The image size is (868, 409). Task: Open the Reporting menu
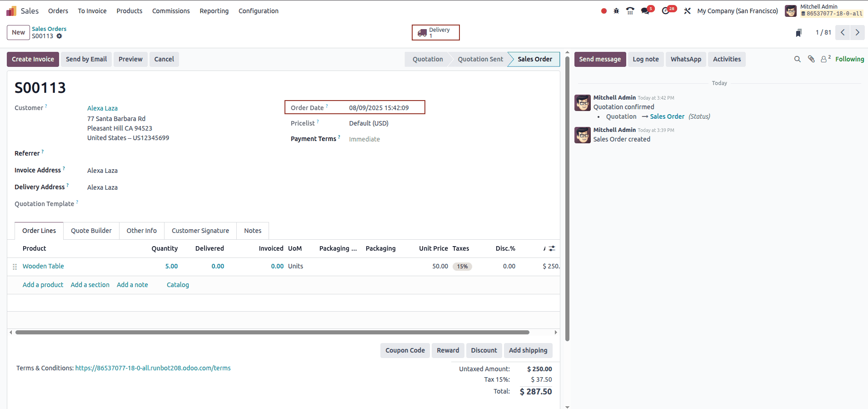click(x=214, y=11)
